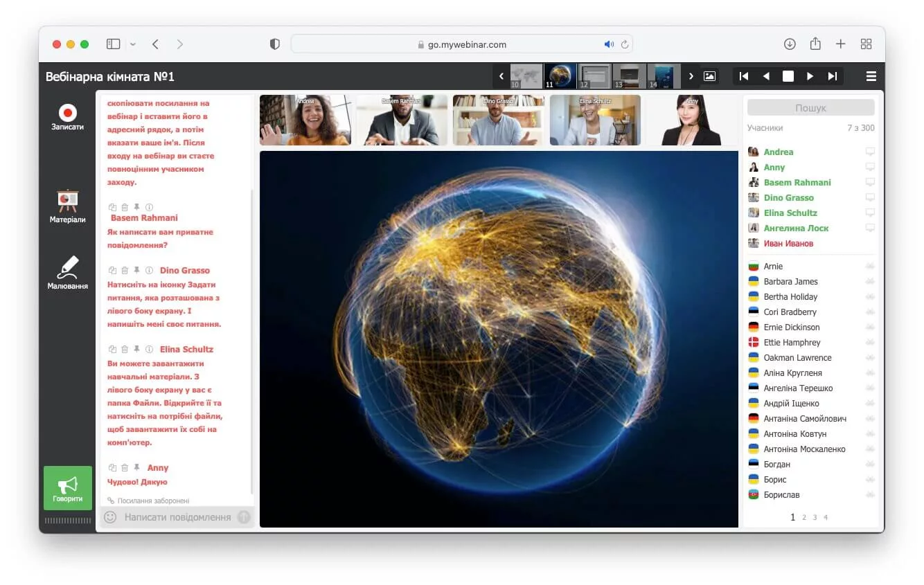Click the emoji smiley icon in chat
924x585 pixels.
click(110, 517)
